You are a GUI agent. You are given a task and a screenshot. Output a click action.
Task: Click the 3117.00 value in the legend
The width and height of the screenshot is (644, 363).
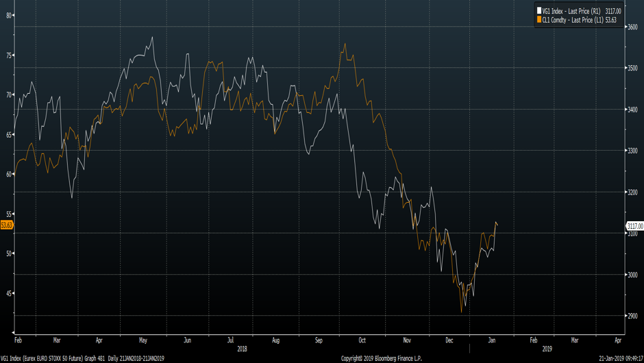click(x=613, y=11)
